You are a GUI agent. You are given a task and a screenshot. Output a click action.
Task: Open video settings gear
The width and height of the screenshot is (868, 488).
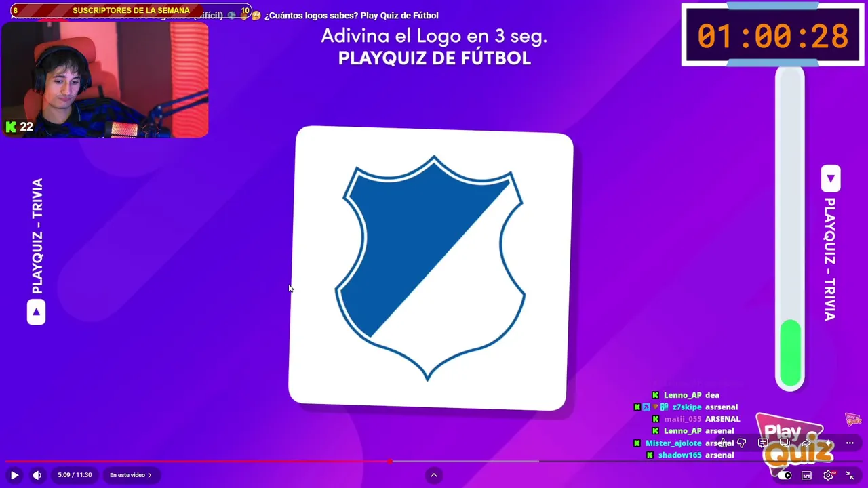(x=828, y=475)
